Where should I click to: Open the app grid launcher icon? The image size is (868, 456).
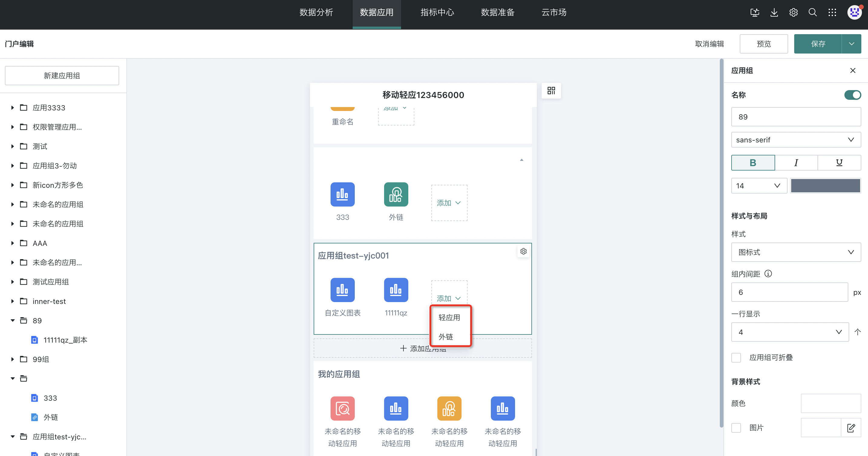832,13
